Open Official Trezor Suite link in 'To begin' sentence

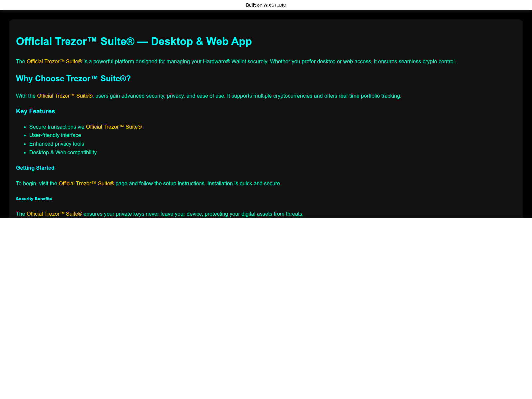[86, 184]
